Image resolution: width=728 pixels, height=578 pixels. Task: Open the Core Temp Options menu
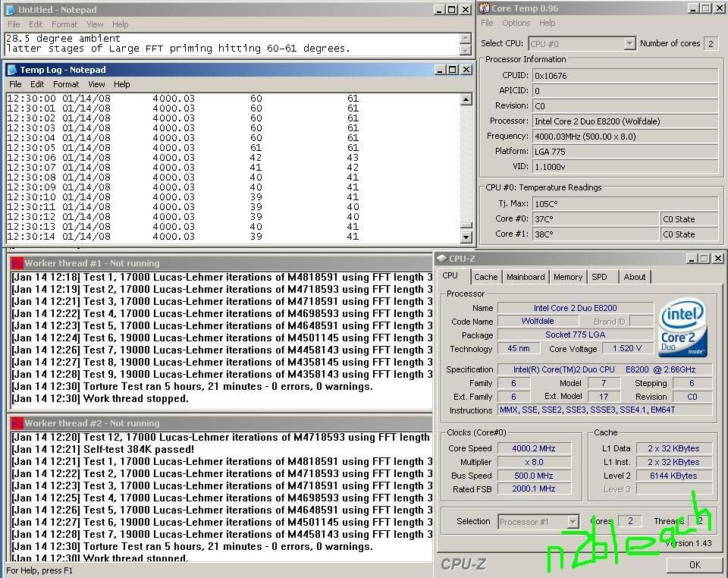click(x=516, y=23)
